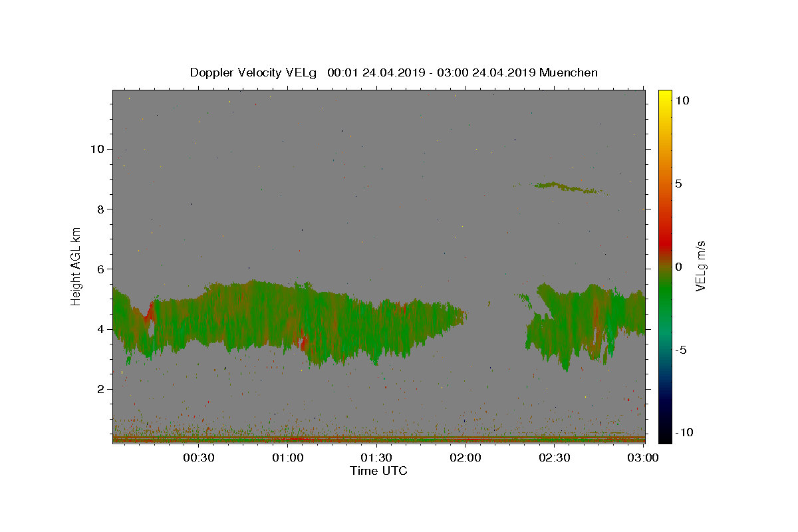
Task: Click the height tick label 10
Action: 97,149
